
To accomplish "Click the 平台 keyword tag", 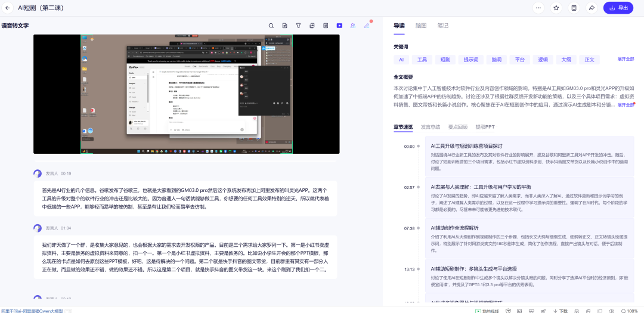I will (x=519, y=60).
